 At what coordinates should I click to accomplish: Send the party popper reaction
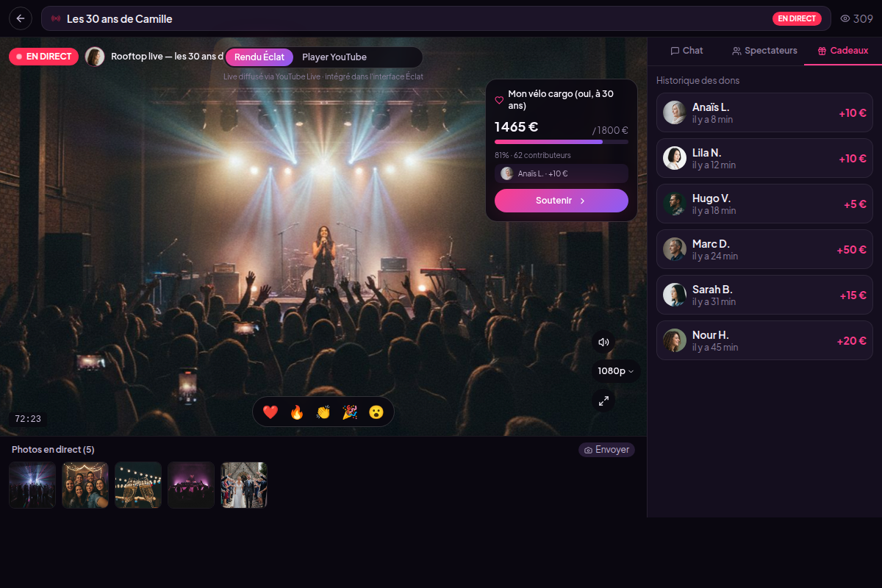[350, 412]
